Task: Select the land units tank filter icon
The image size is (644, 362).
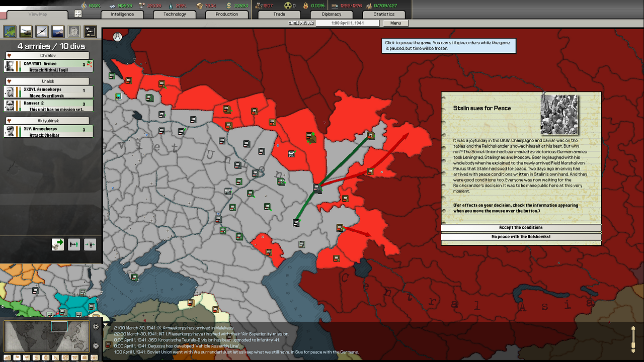Action: (x=26, y=31)
